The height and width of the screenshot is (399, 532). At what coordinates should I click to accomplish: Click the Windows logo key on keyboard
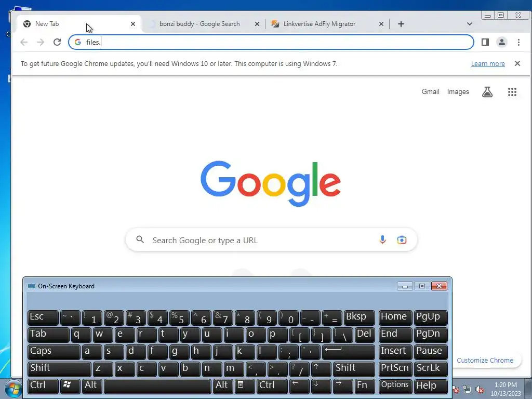[70, 386]
